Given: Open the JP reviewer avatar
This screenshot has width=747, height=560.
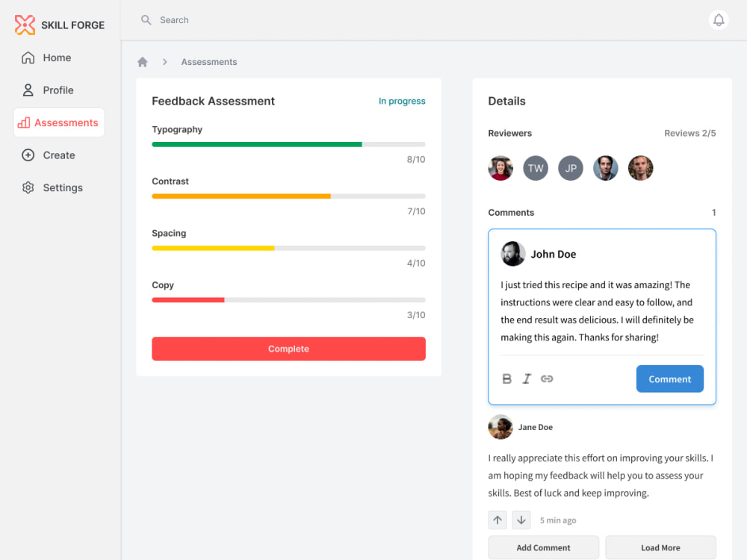Looking at the screenshot, I should (x=570, y=168).
